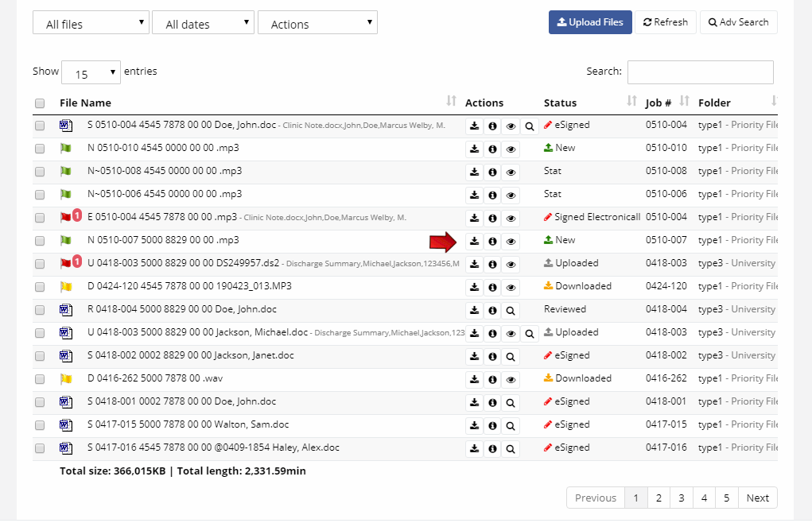Click magnifier icon for U 0418-003 Jackson, Michael.doc
The width and height of the screenshot is (812, 523).
pyautogui.click(x=530, y=333)
